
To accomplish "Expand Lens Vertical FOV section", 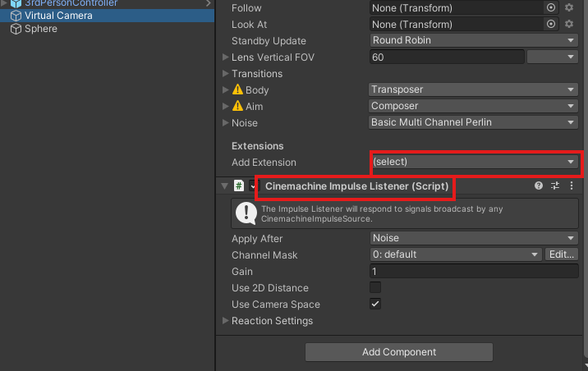I will 225,57.
